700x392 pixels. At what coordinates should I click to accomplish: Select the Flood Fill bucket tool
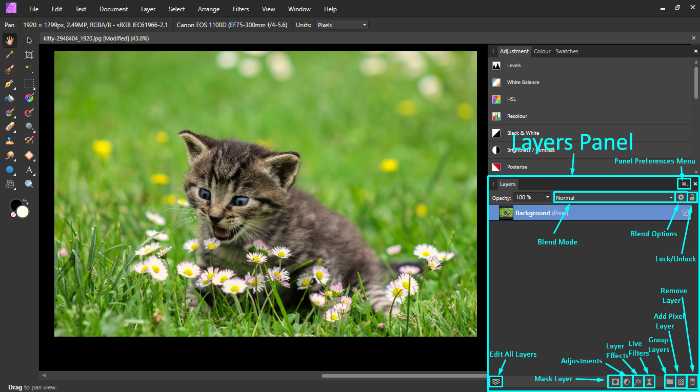click(9, 98)
